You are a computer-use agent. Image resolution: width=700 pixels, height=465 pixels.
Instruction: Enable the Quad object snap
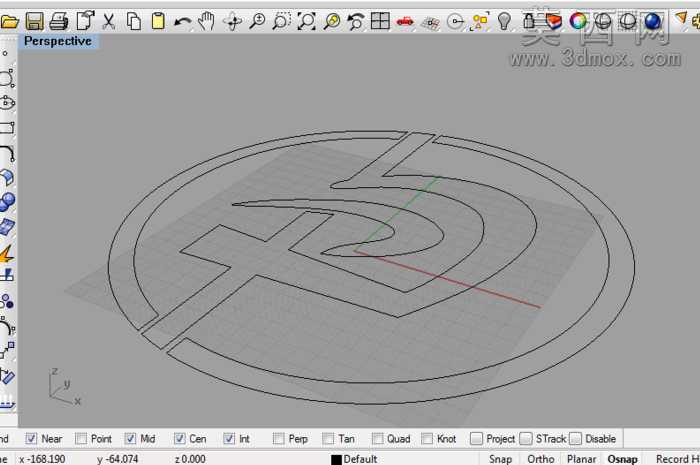[x=378, y=439]
